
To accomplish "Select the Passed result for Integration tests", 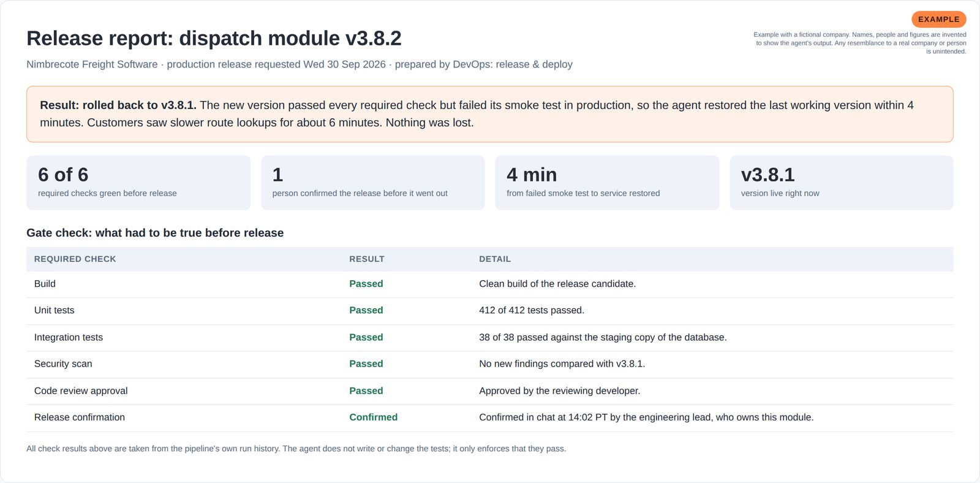I will 366,337.
